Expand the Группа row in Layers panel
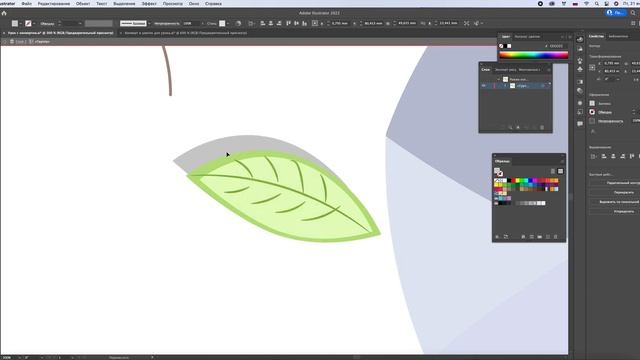 [505, 86]
